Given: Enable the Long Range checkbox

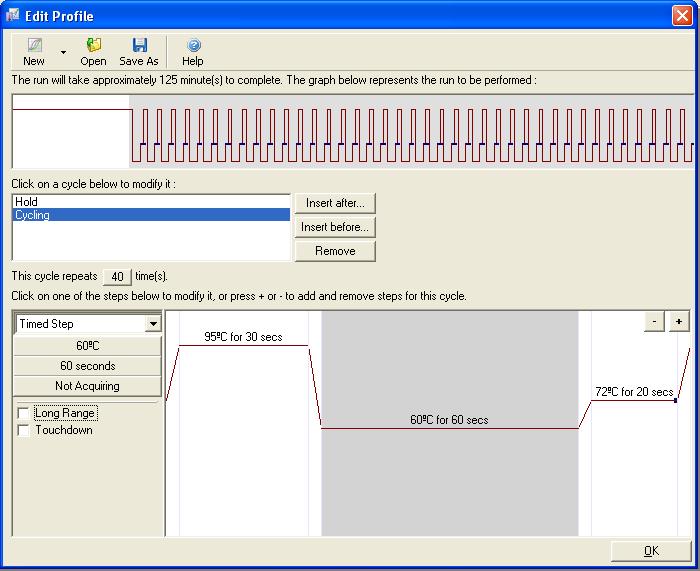Looking at the screenshot, I should pos(23,413).
